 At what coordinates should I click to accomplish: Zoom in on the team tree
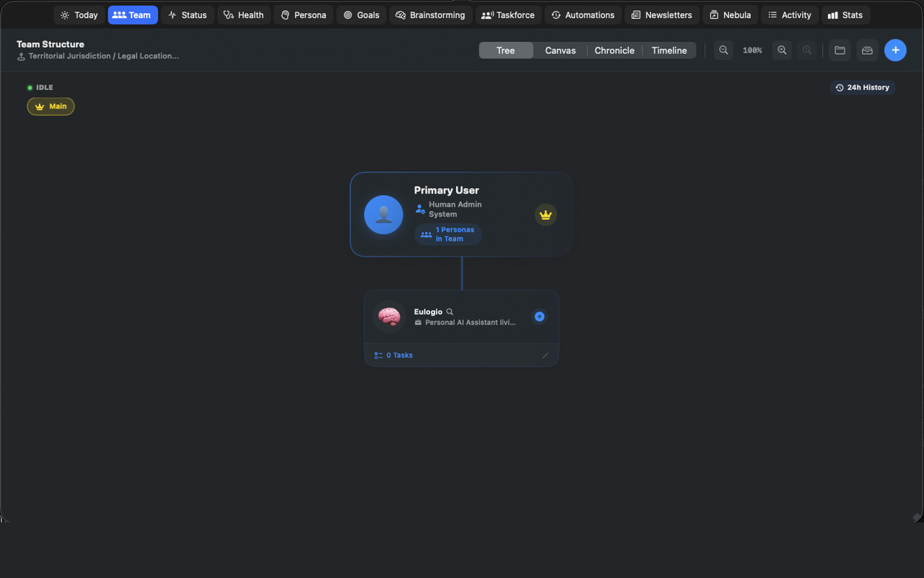tap(782, 50)
